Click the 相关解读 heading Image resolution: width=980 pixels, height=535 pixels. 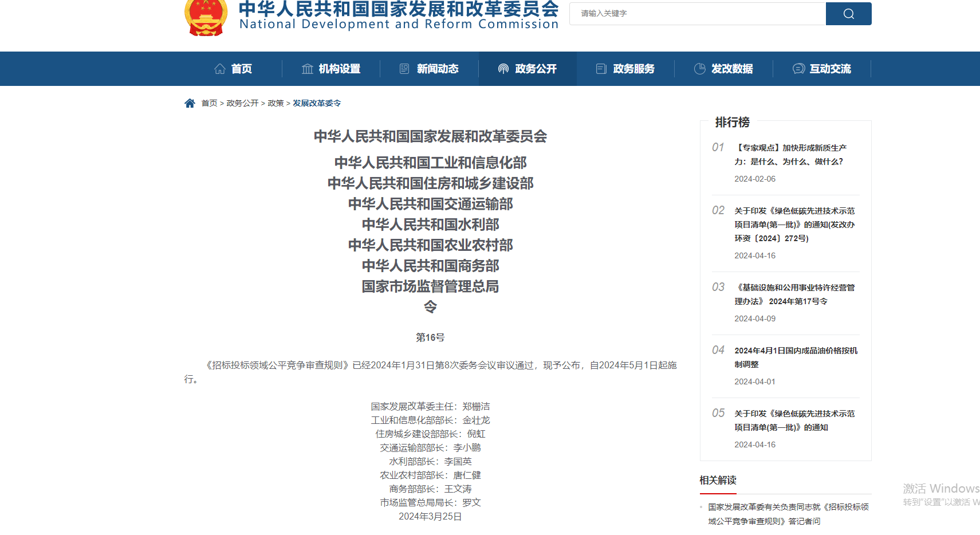coord(718,480)
